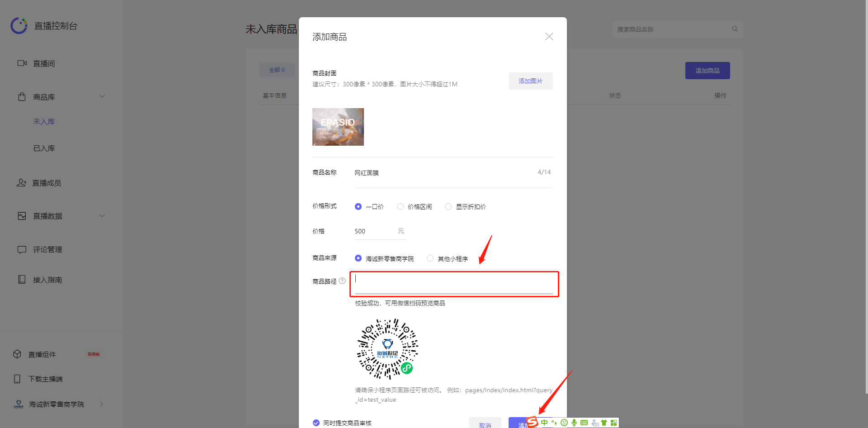The height and width of the screenshot is (428, 868).
Task: Click the 操作 column header
Action: pyautogui.click(x=720, y=95)
